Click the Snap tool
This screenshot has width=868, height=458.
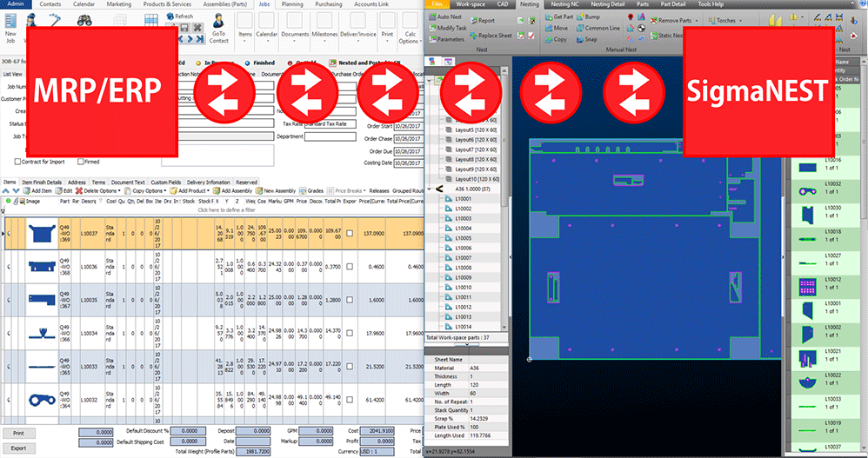(587, 39)
